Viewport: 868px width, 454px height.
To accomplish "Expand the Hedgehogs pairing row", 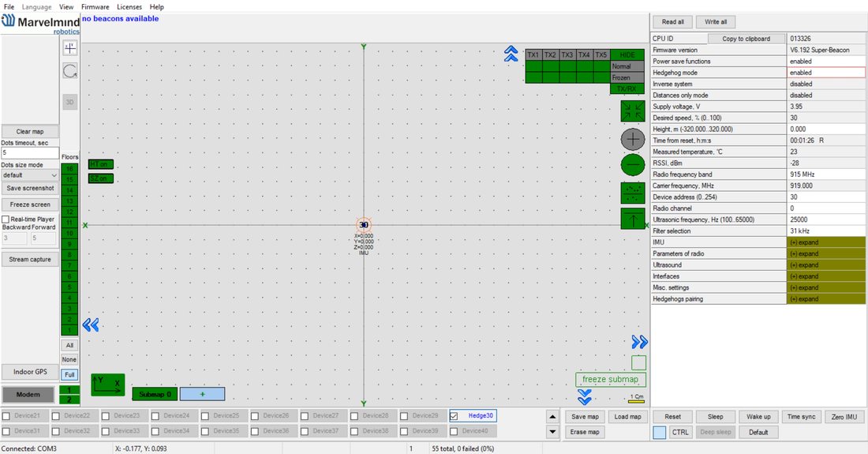I will pyautogui.click(x=825, y=299).
